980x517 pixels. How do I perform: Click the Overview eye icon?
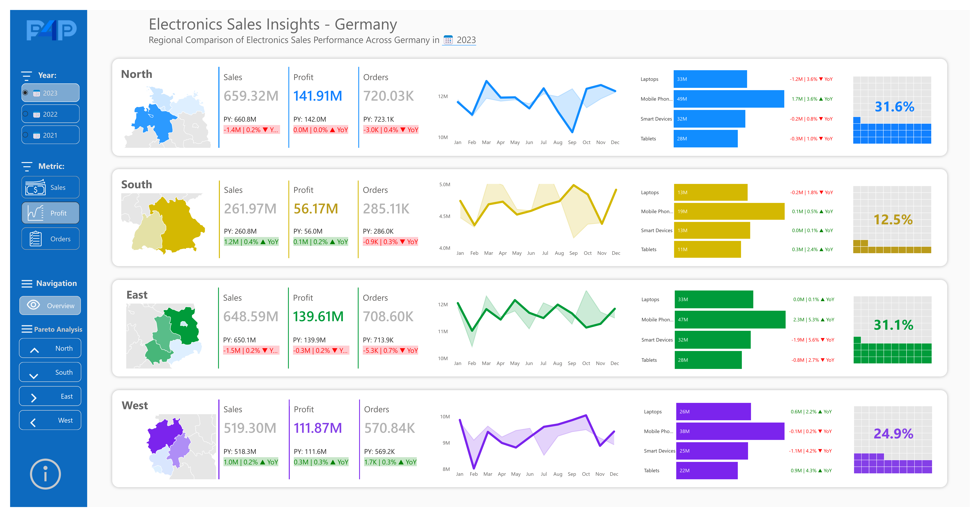34,305
